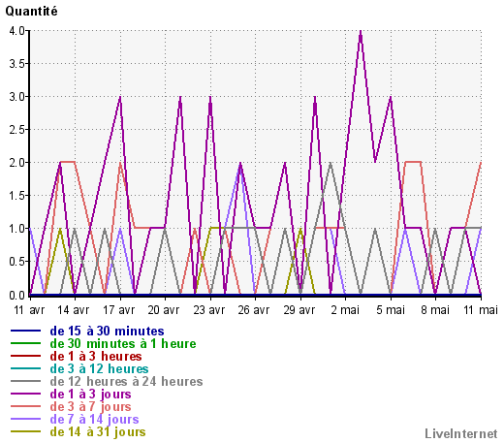The image size is (504, 443).
Task: Click the '26 avr' x-axis label
Action: (254, 310)
